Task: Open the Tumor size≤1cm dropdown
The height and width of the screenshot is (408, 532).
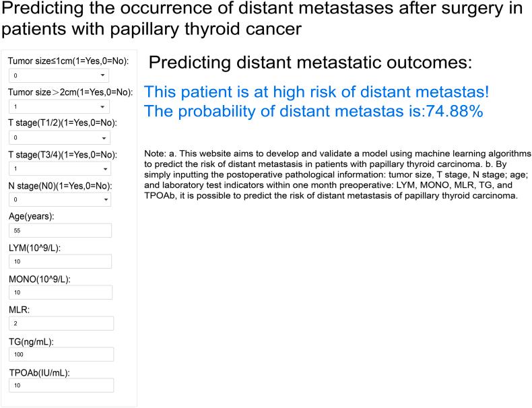Action: [x=57, y=76]
